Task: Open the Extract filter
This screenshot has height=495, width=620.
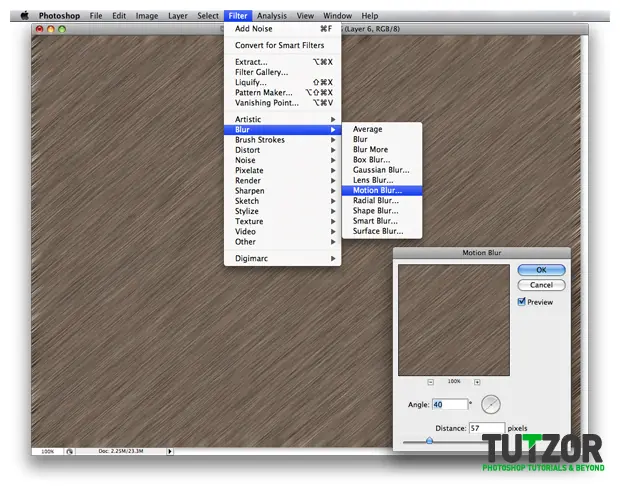Action: [x=282, y=62]
